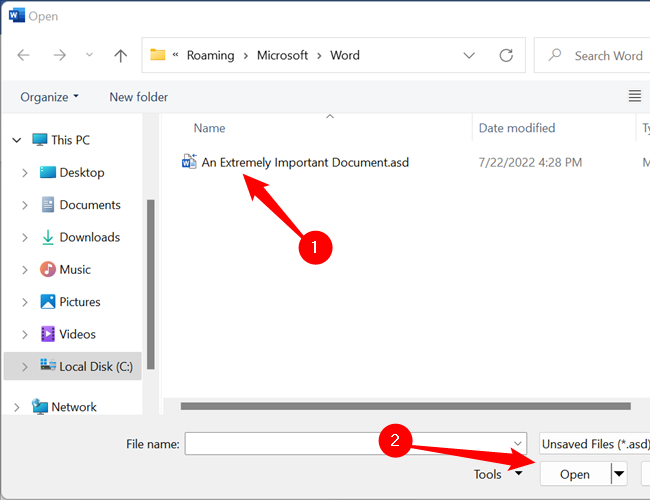Click the 7/22/2022 4:28 PM date cell

(530, 163)
